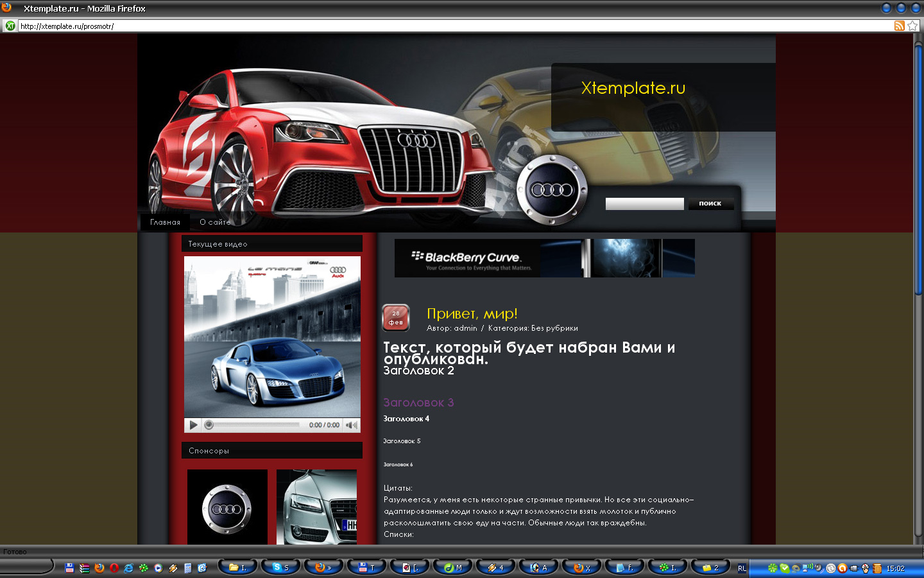
Task: Open the Привет, мир! post title
Action: (472, 313)
